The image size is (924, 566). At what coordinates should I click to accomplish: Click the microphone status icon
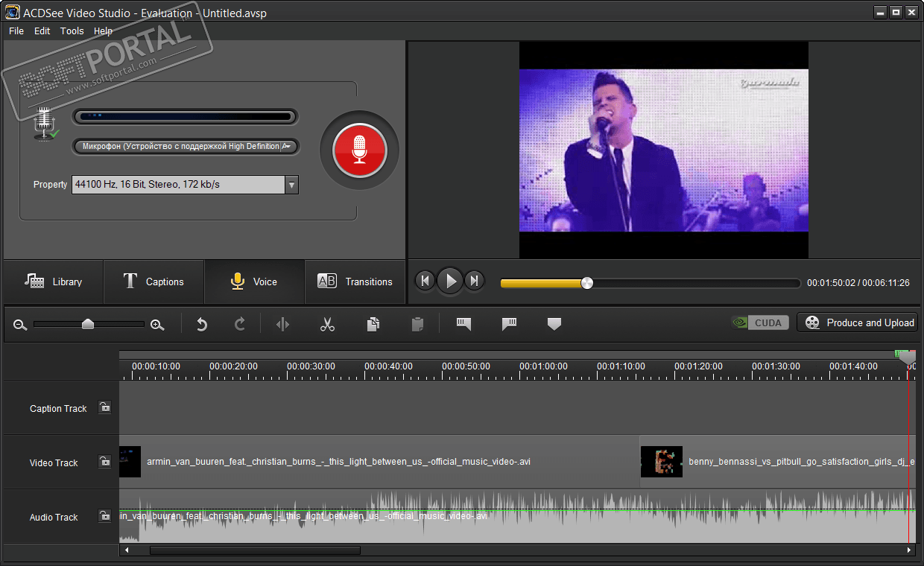46,123
